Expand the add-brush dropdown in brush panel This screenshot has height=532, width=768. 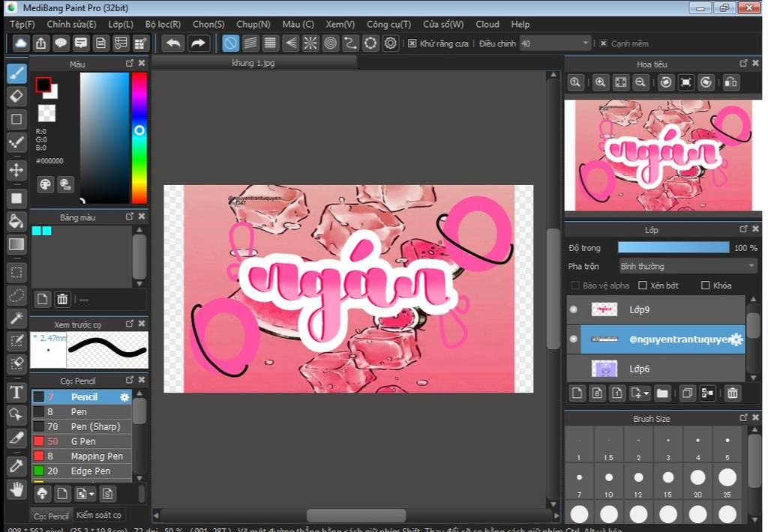coord(91,495)
